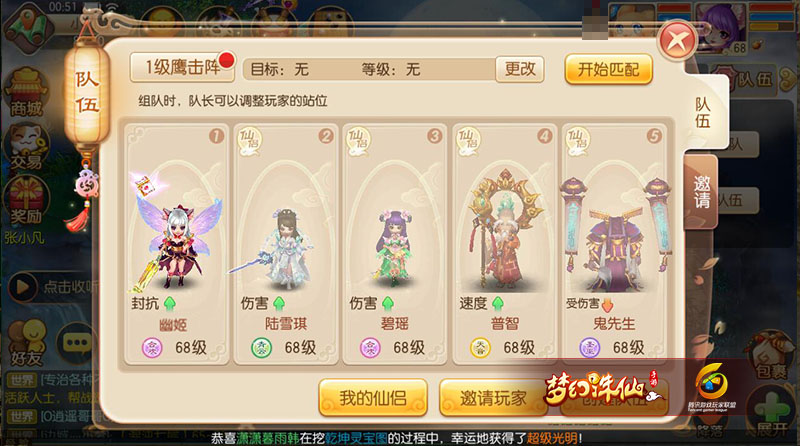
Task: Click the green 伤害 arrow under 碧瑶
Action: click(388, 304)
